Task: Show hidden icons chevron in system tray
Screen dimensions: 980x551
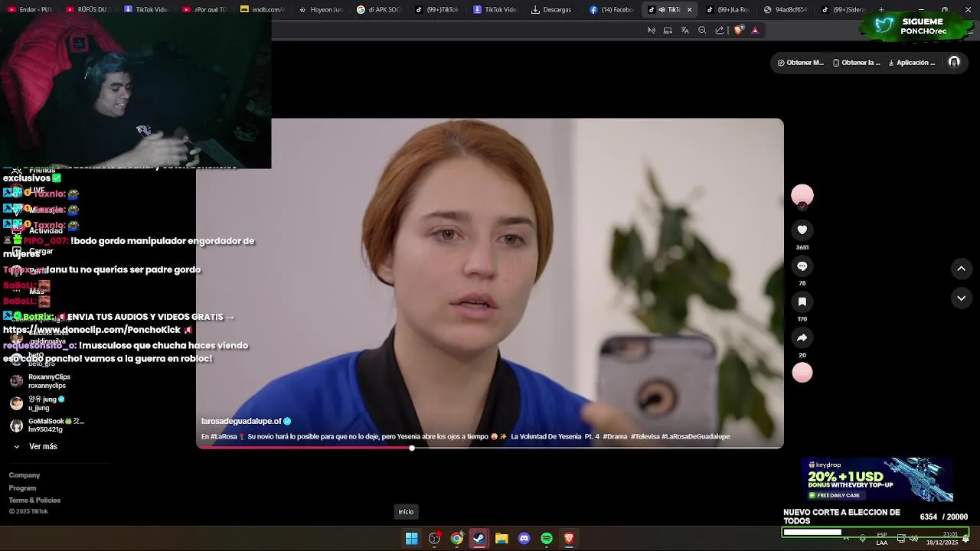Action: 846,539
